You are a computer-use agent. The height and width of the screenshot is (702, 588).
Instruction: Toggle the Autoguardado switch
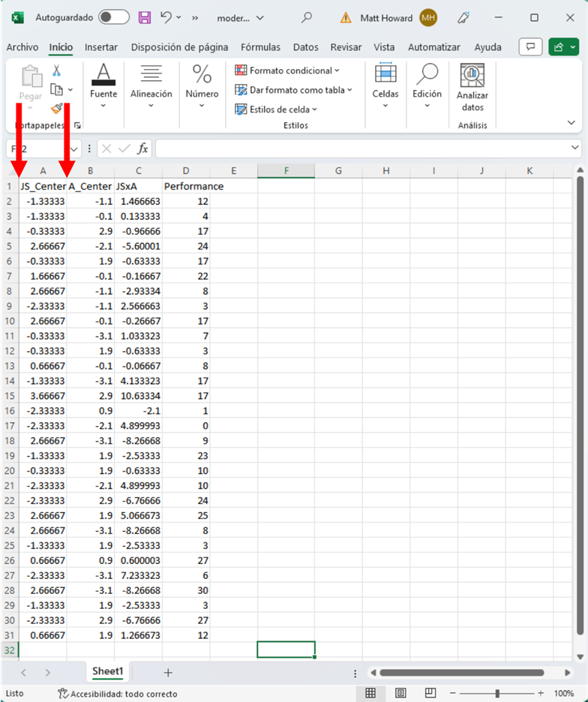coord(113,17)
